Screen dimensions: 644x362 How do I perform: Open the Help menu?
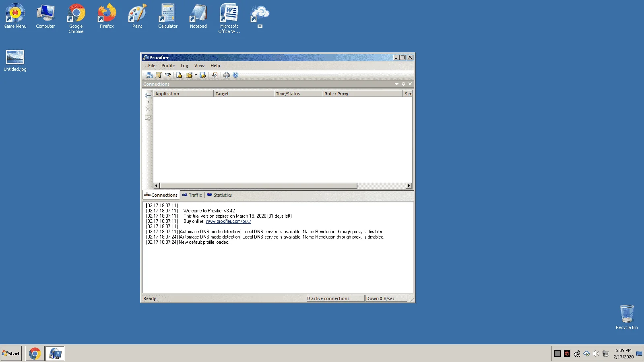click(215, 66)
